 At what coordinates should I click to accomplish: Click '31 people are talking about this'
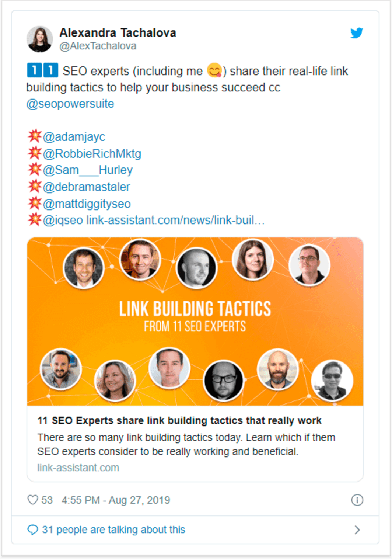[x=113, y=529]
